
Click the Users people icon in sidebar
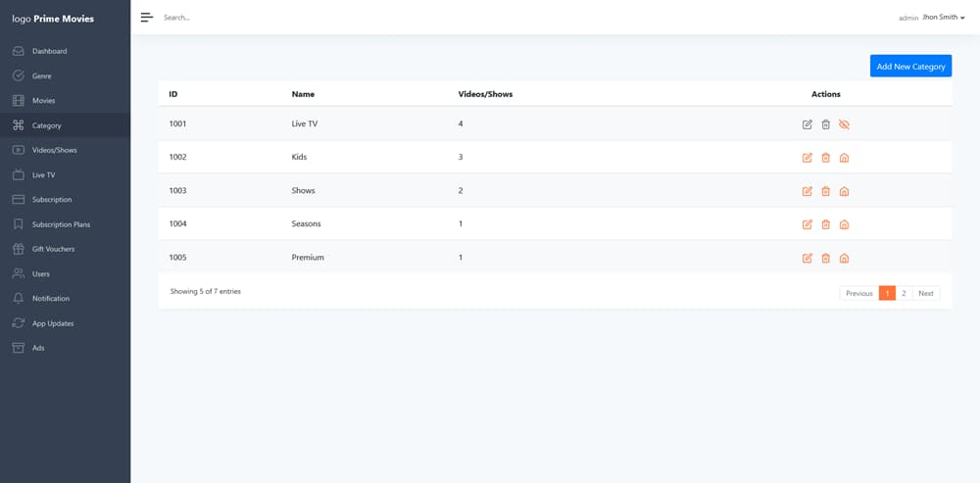(x=18, y=273)
